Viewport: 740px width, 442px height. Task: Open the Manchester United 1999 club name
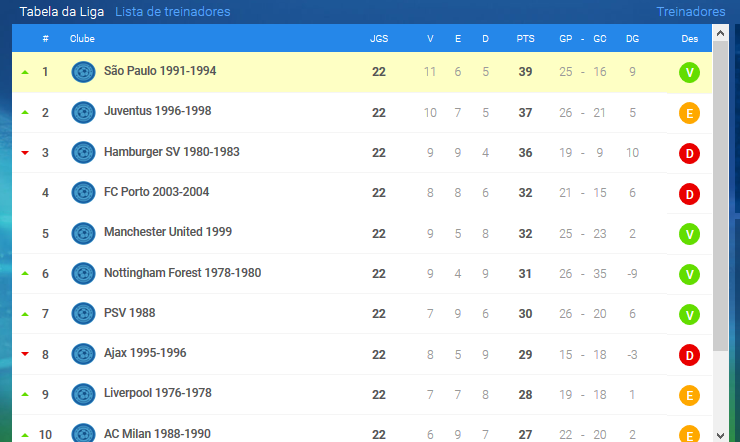click(x=168, y=232)
